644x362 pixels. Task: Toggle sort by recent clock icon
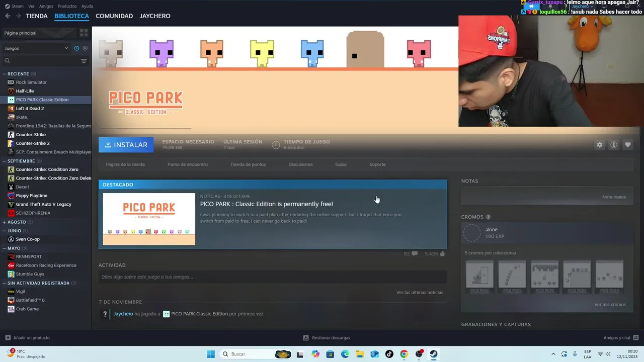click(x=76, y=48)
